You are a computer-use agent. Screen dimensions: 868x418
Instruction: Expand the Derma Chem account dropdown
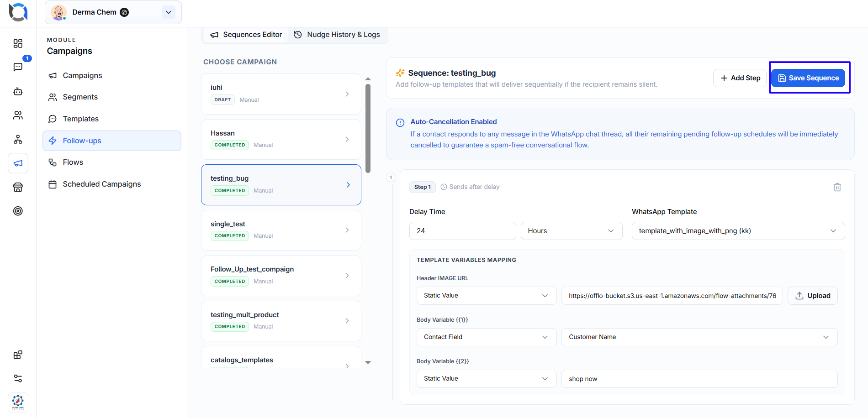coord(169,12)
